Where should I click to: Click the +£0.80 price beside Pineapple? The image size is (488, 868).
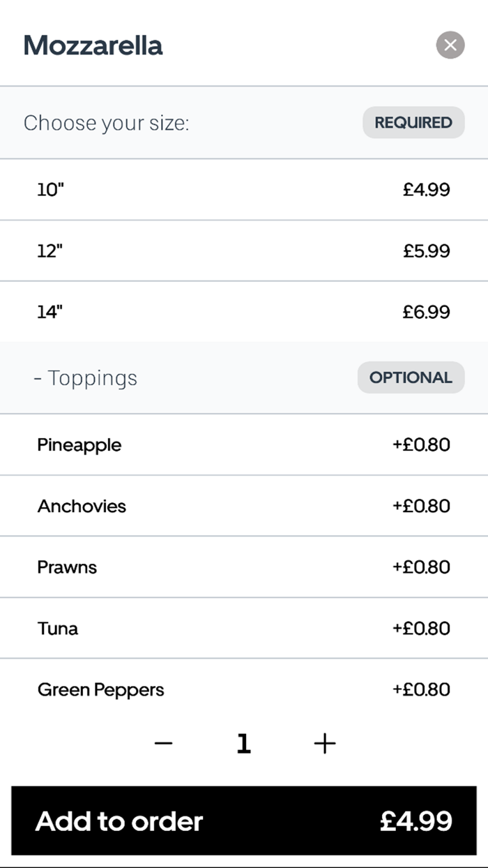(421, 445)
